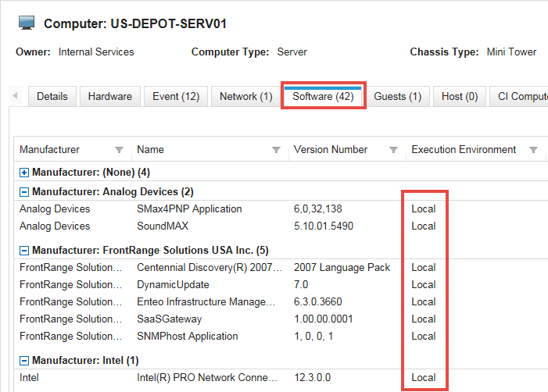Open the Host (0) tab

[x=460, y=96]
